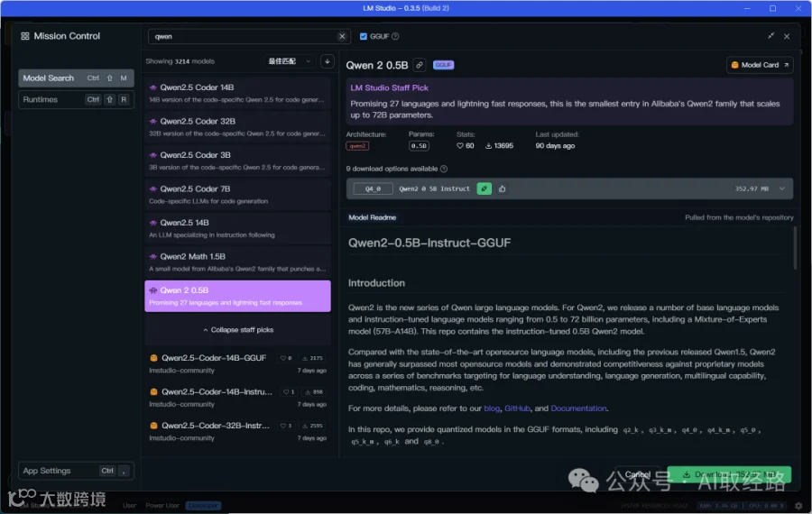Collapse staff picks list
Image resolution: width=812 pixels, height=514 pixels.
click(238, 330)
